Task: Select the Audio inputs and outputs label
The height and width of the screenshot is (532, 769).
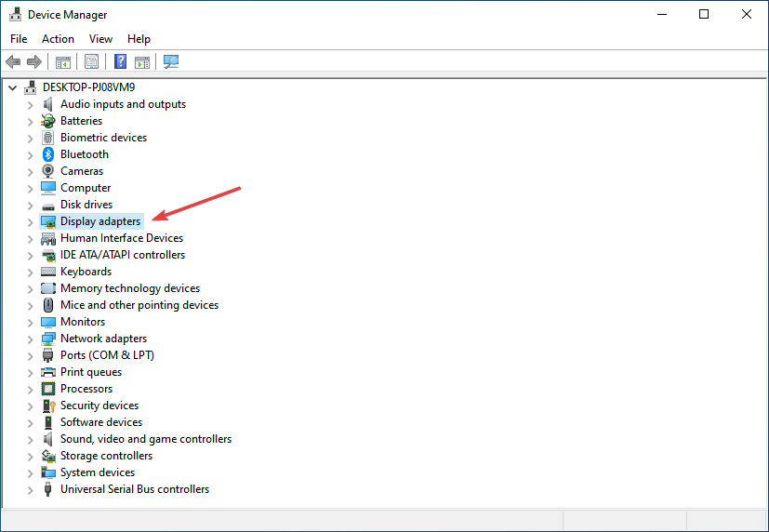Action: [123, 104]
